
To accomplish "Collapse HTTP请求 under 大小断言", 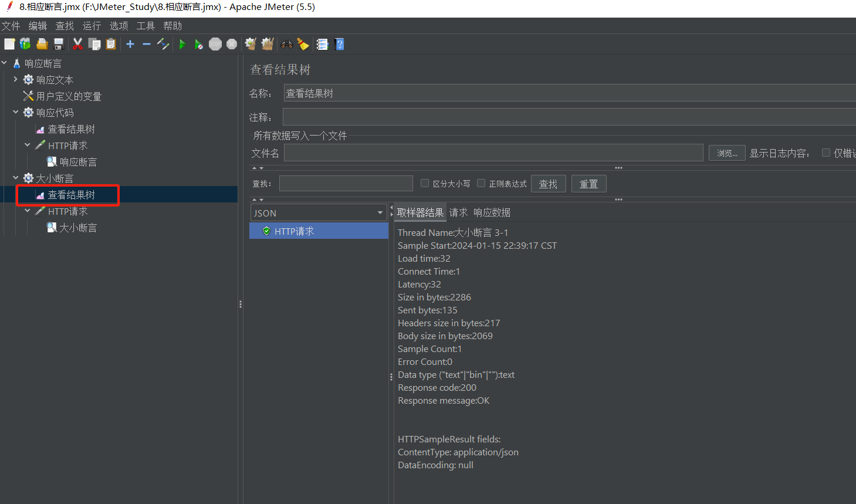I will 28,210.
